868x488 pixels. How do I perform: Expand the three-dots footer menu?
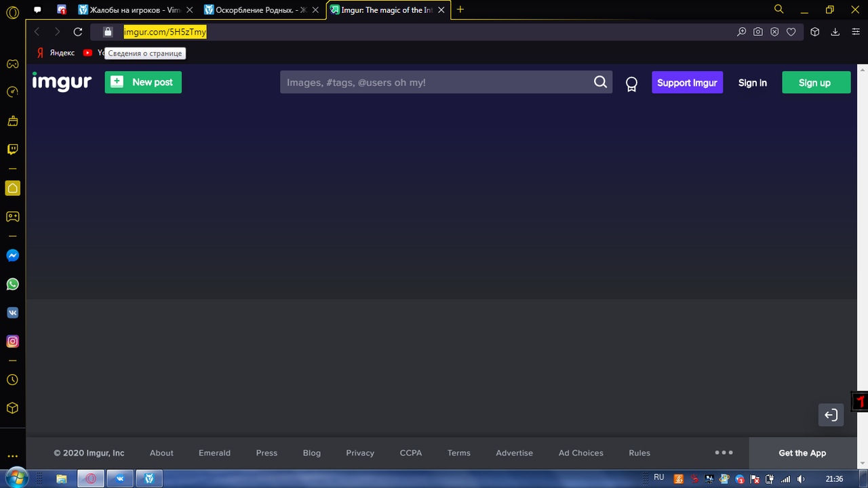(724, 452)
